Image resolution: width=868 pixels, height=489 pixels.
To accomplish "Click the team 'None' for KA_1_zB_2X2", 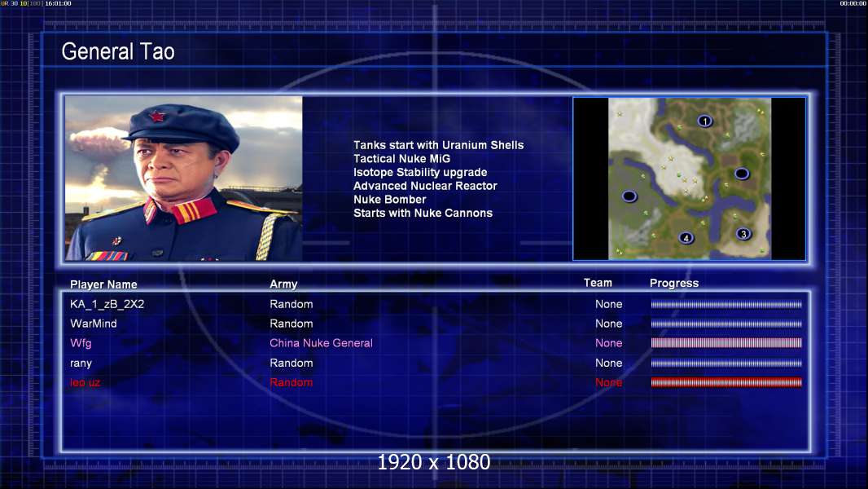I will click(608, 304).
